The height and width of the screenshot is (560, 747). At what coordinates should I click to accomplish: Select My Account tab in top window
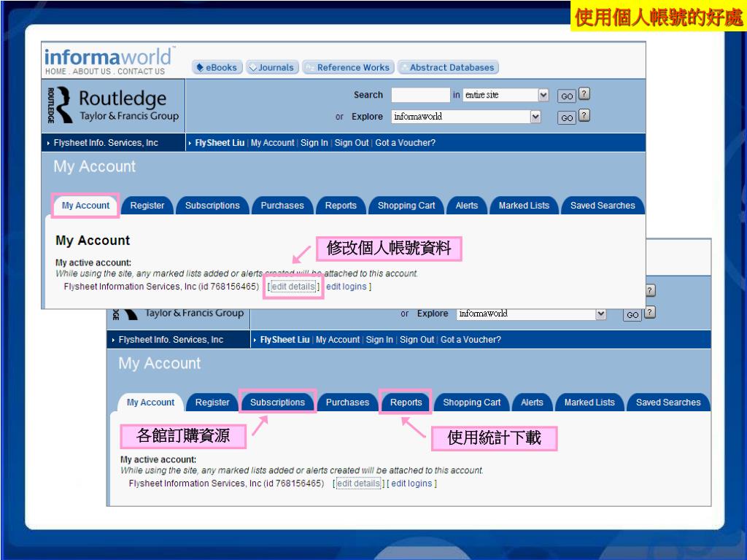point(85,206)
